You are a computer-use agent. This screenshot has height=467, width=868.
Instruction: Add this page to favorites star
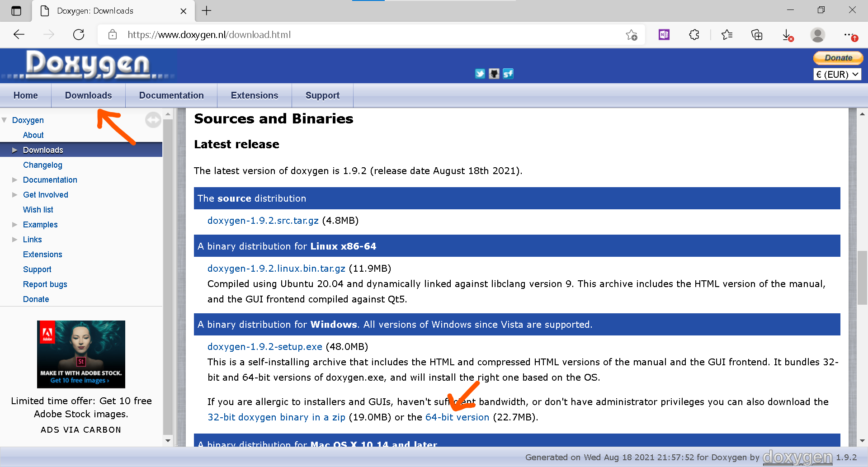point(632,35)
